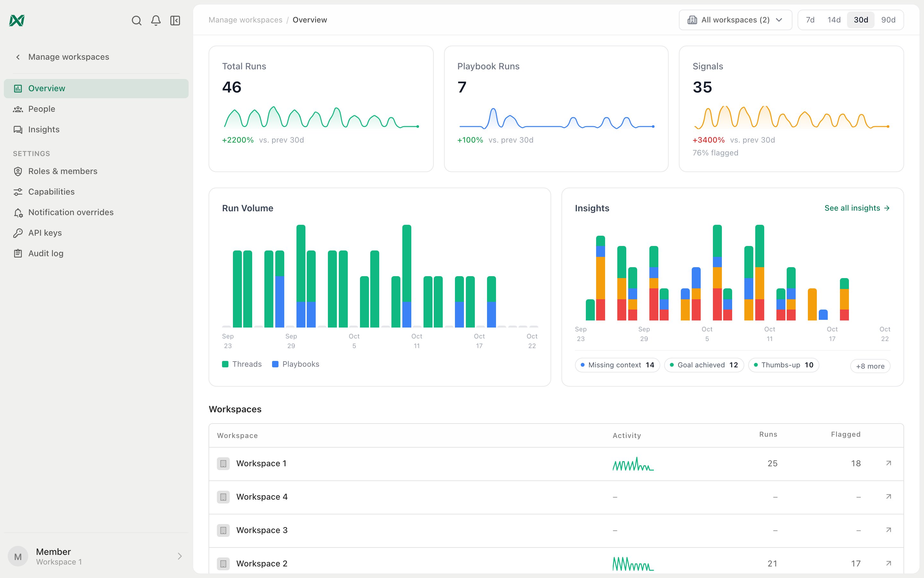Click Workspace 1 building icon
This screenshot has height=578, width=924.
pyautogui.click(x=223, y=464)
